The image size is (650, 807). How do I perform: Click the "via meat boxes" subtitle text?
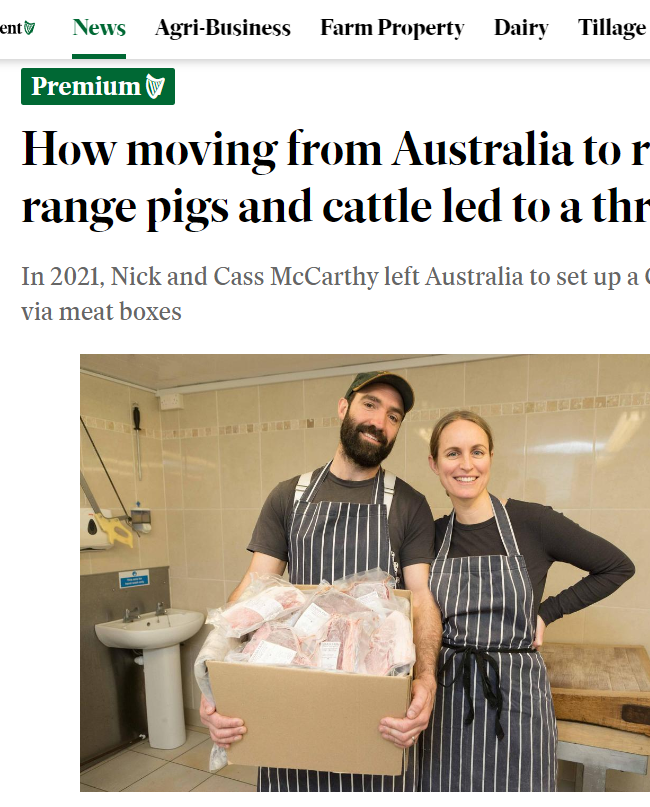point(101,311)
